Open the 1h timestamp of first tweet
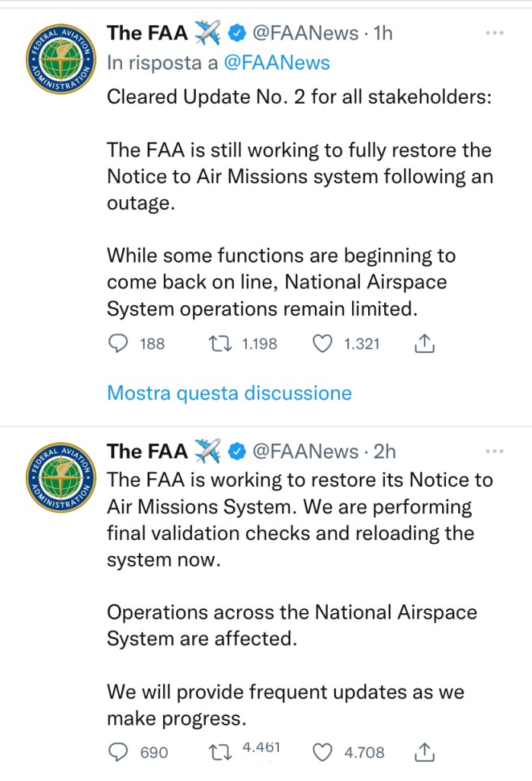 point(383,33)
